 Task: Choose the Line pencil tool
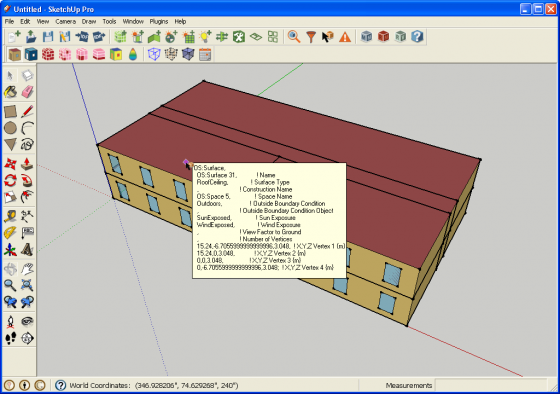tap(27, 111)
